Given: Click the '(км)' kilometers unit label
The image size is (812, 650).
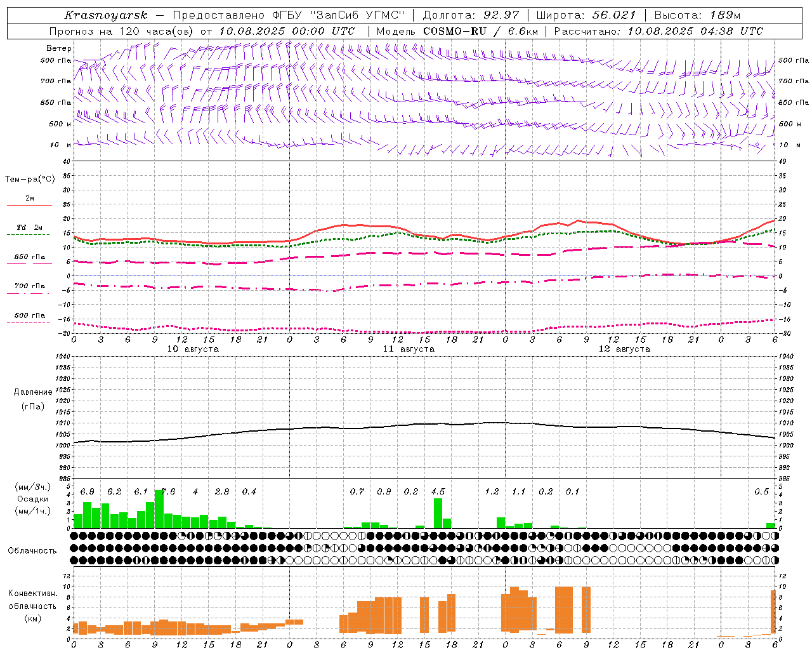Looking at the screenshot, I should pyautogui.click(x=33, y=619).
